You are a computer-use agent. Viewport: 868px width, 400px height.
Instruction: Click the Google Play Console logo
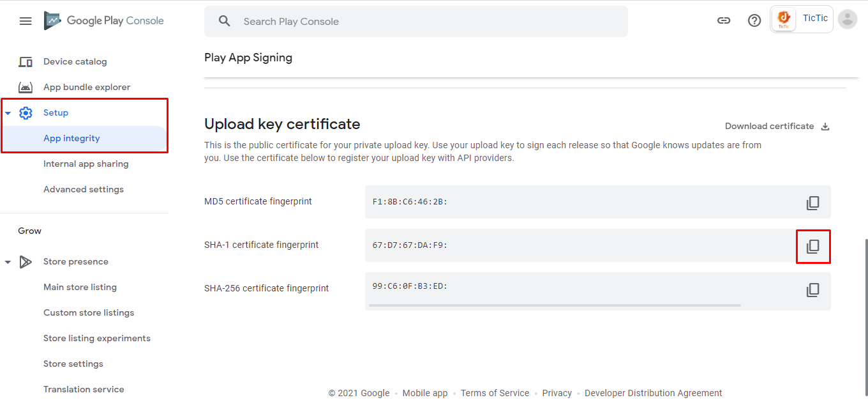(104, 21)
